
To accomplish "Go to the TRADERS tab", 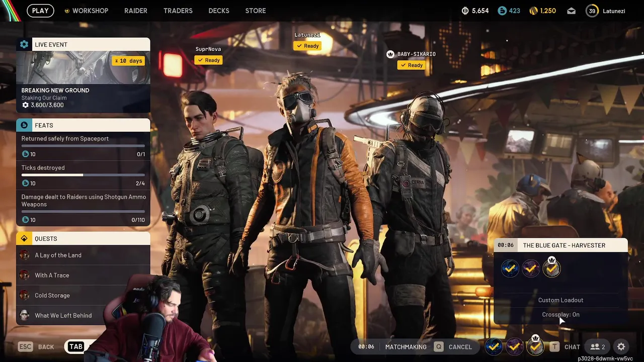I will click(x=178, y=11).
